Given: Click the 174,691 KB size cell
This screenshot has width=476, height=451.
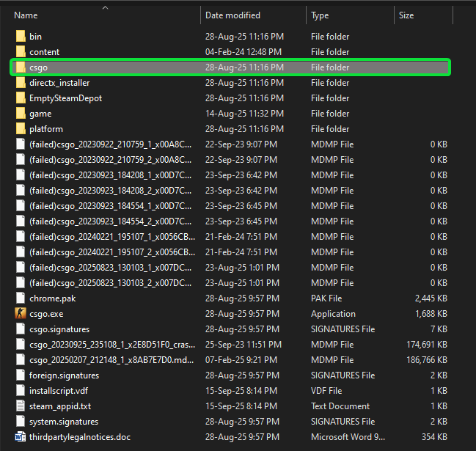Looking at the screenshot, I should point(427,345).
